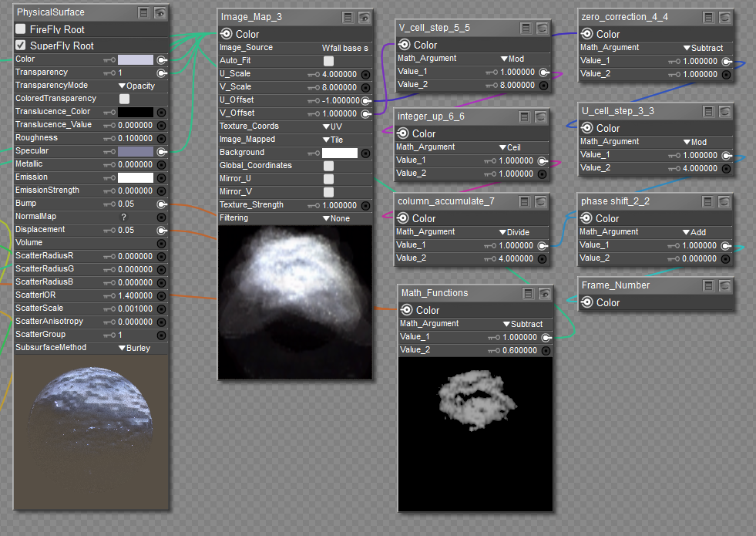
Task: Click the Image_Map_3 Color output socket
Action: [226, 34]
